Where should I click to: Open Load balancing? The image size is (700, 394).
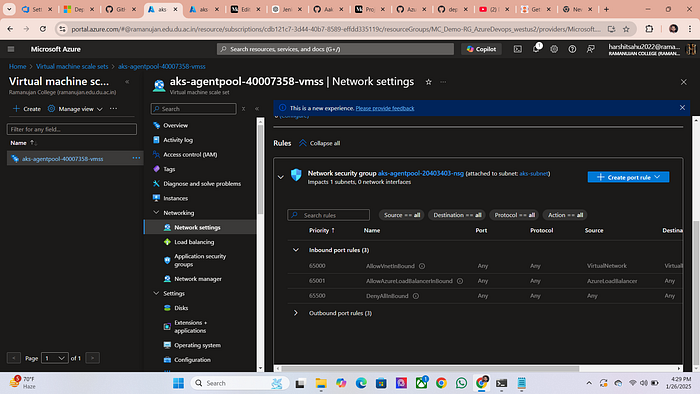[x=194, y=242]
